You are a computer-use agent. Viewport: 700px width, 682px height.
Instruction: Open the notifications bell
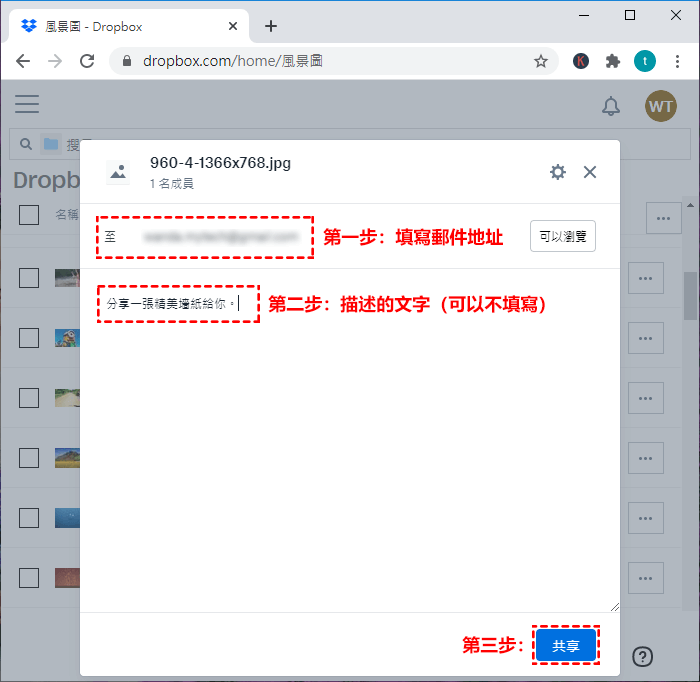[x=610, y=106]
